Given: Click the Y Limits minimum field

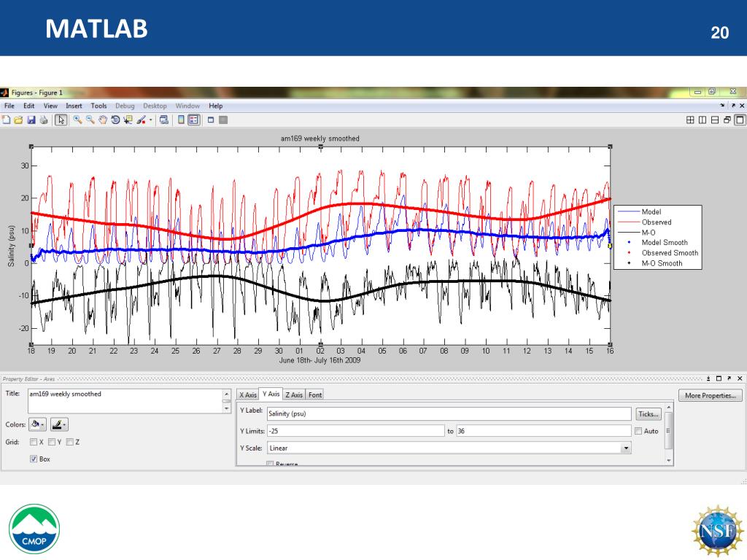Looking at the screenshot, I should [x=355, y=431].
